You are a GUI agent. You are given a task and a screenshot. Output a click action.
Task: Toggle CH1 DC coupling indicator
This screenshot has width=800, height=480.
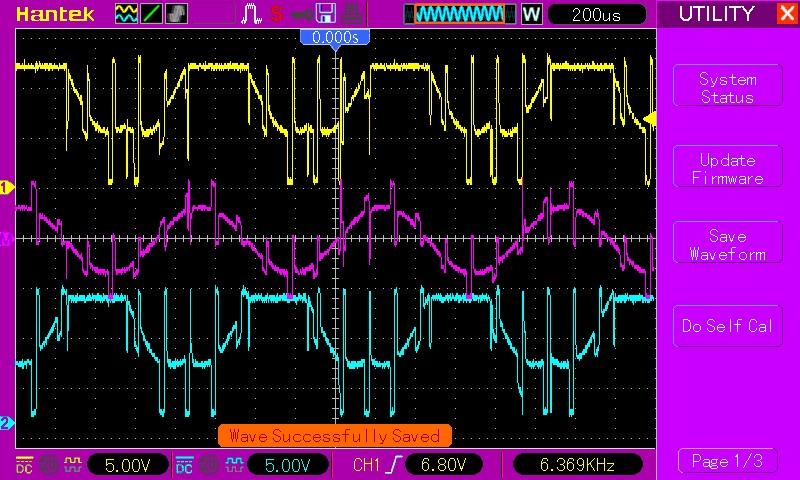pyautogui.click(x=24, y=464)
